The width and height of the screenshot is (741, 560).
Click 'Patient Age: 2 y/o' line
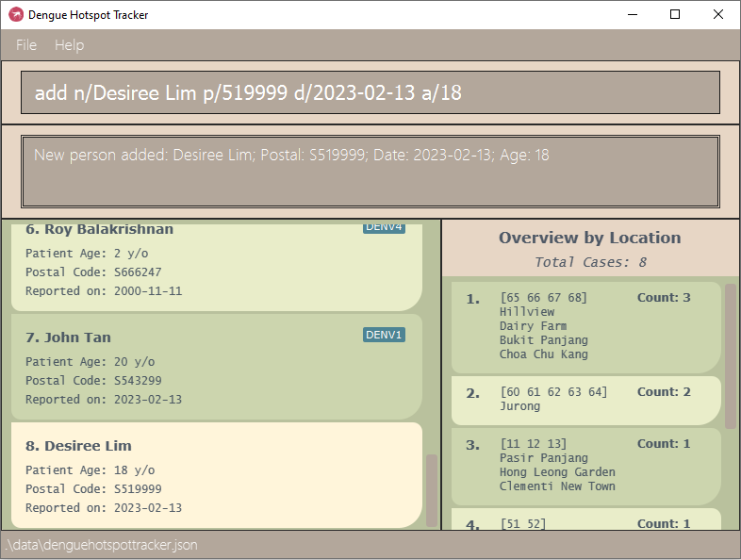point(87,254)
